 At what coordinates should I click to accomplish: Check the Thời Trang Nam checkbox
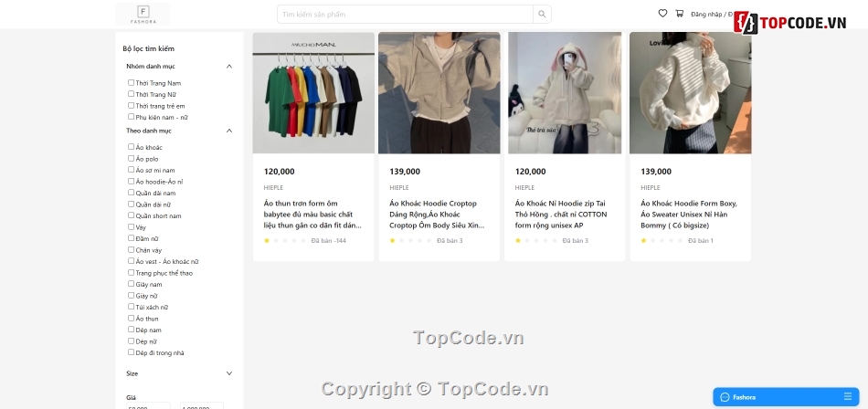[x=132, y=82]
